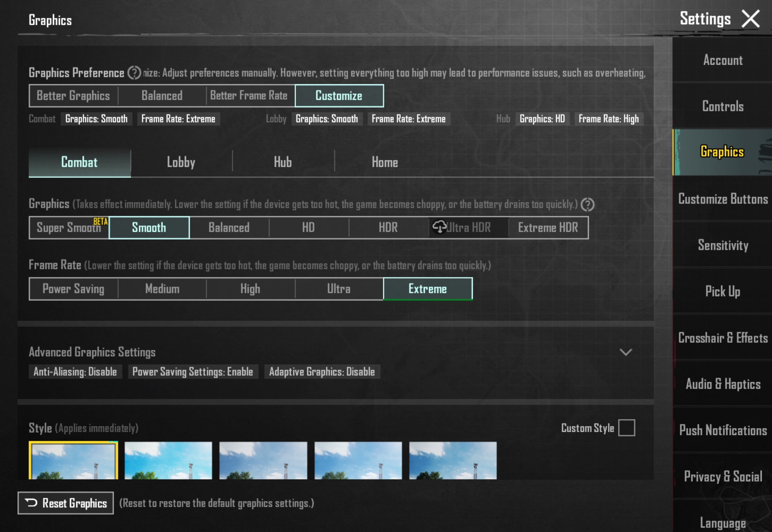The width and height of the screenshot is (772, 532).
Task: Pick the second style thumbnail
Action: (x=168, y=460)
